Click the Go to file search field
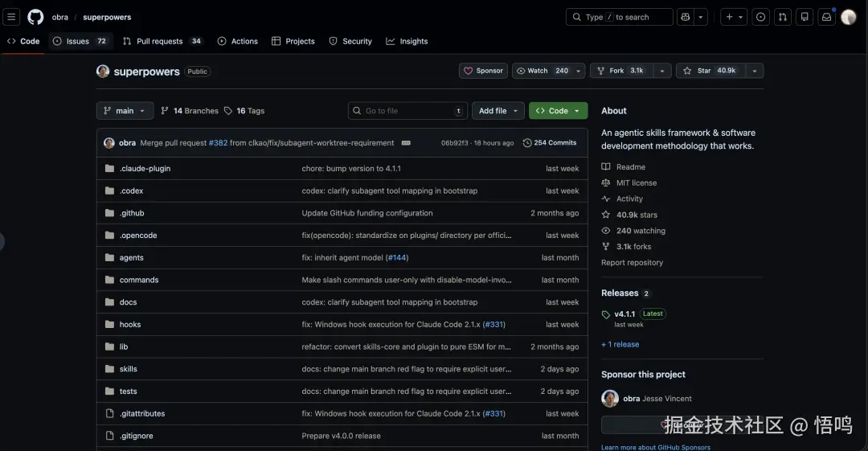Image resolution: width=868 pixels, height=451 pixels. pos(407,111)
